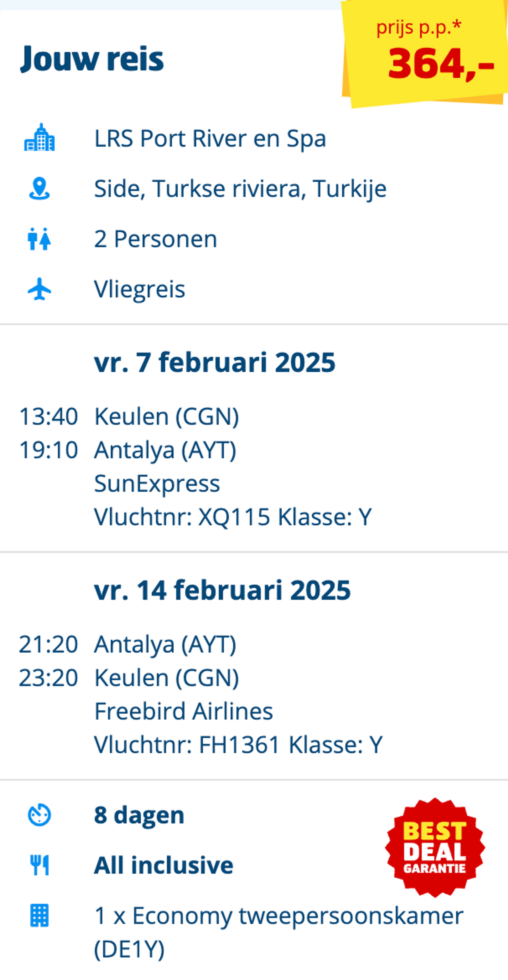The height and width of the screenshot is (980, 508).
Task: Click the two persons icon
Action: pyautogui.click(x=39, y=239)
